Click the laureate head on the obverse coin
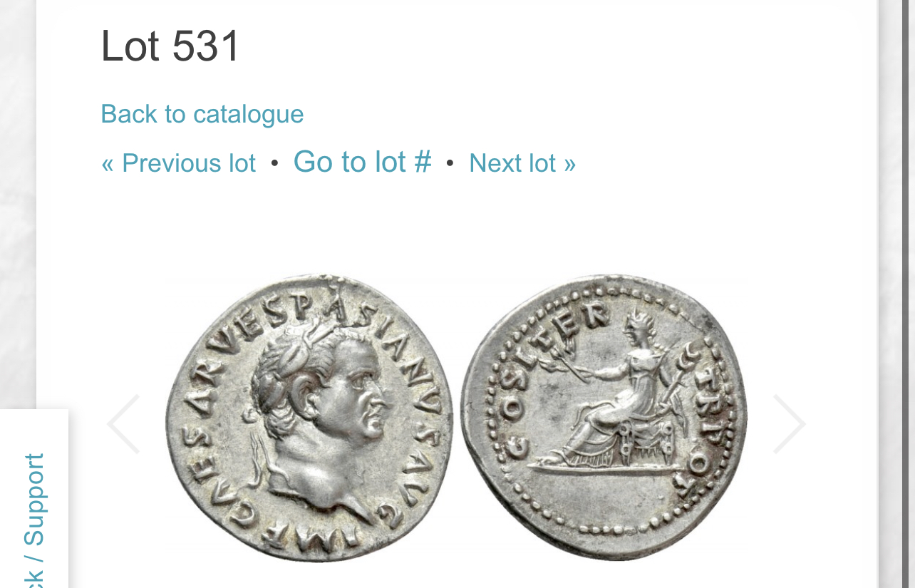The image size is (915, 588). [x=321, y=399]
